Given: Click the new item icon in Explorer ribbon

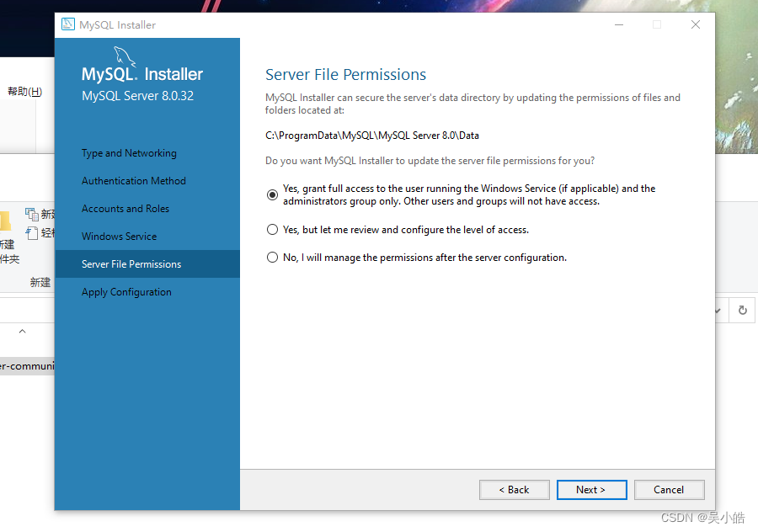Looking at the screenshot, I should coord(32,214).
